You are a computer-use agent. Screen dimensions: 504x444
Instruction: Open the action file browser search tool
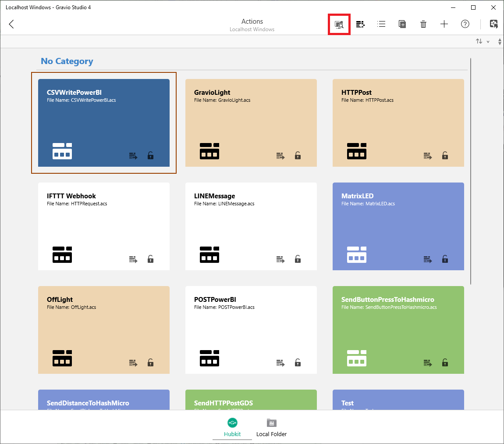[339, 24]
